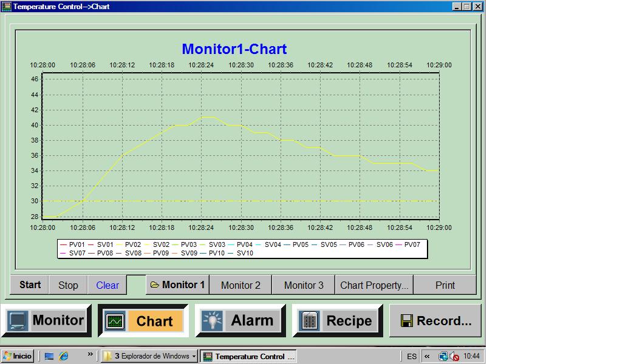617x364 pixels.
Task: Select the Monitor 1 chart tab
Action: pos(177,285)
